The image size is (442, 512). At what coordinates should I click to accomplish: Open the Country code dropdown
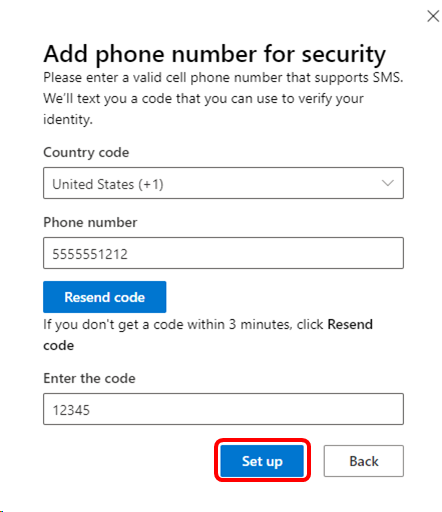pyautogui.click(x=223, y=183)
